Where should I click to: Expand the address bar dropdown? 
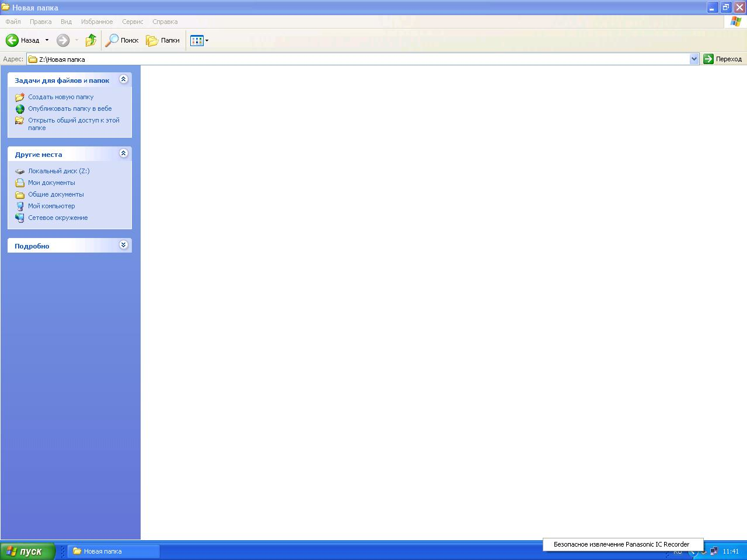click(694, 59)
